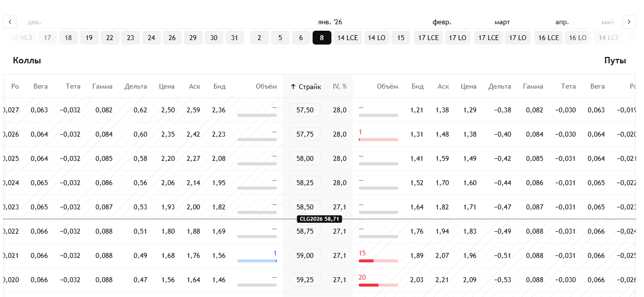Screen dimensions: 644x297
Task: Sort by the Страйк column header
Action: click(x=306, y=87)
